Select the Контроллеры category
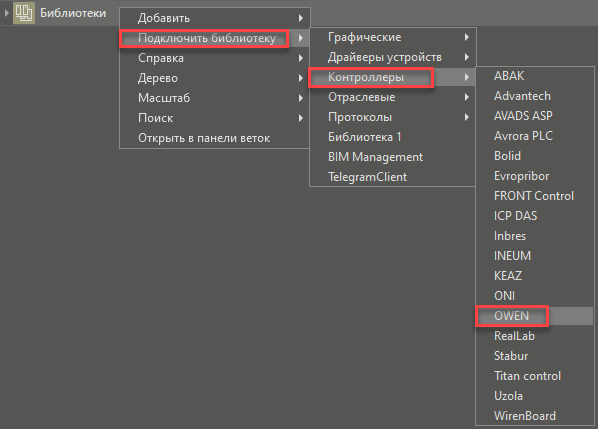Screen dimensions: 598x429 pos(392,77)
